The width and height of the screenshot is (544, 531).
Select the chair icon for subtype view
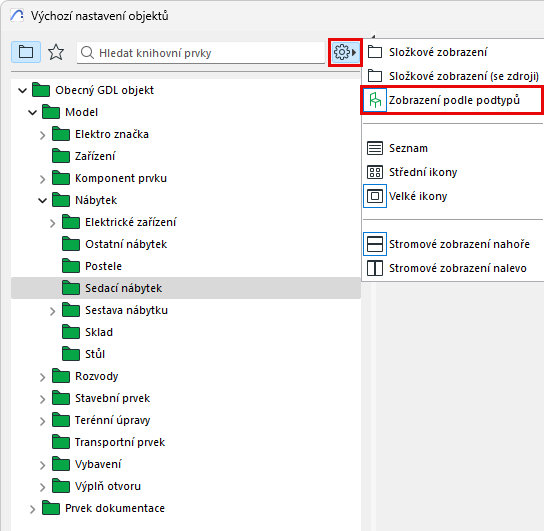(x=375, y=100)
